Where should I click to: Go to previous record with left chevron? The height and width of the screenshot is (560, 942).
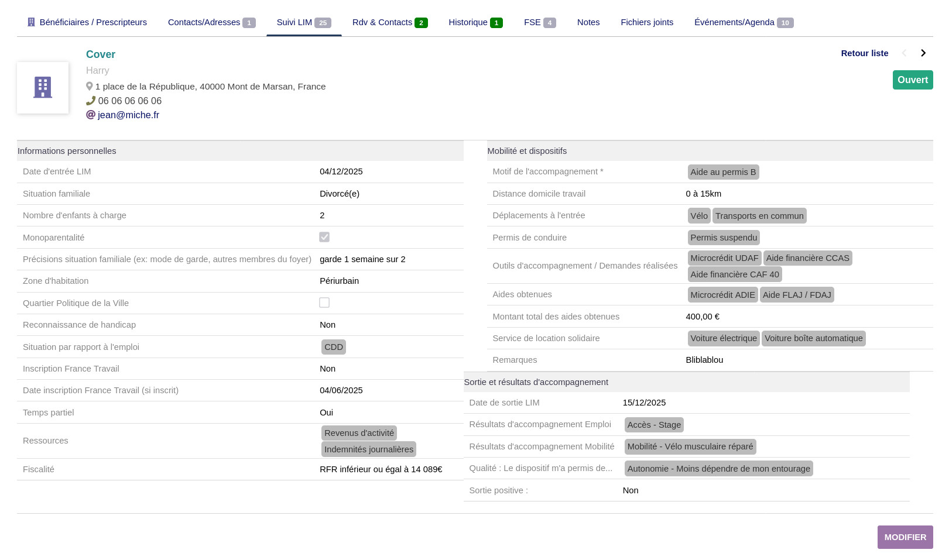point(904,53)
